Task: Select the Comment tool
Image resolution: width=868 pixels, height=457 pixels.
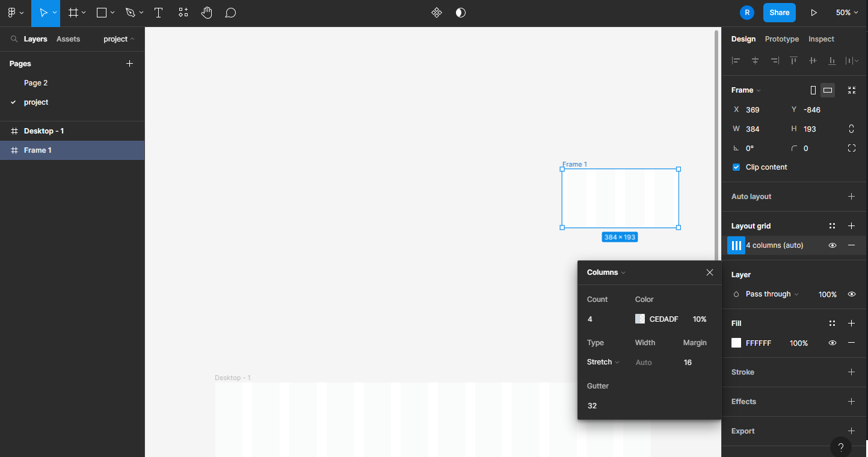Action: click(x=230, y=13)
